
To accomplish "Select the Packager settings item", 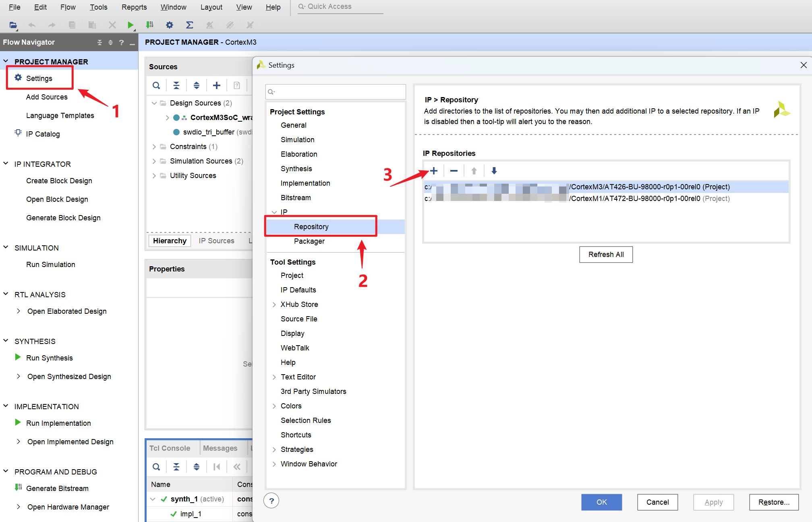I will point(309,241).
